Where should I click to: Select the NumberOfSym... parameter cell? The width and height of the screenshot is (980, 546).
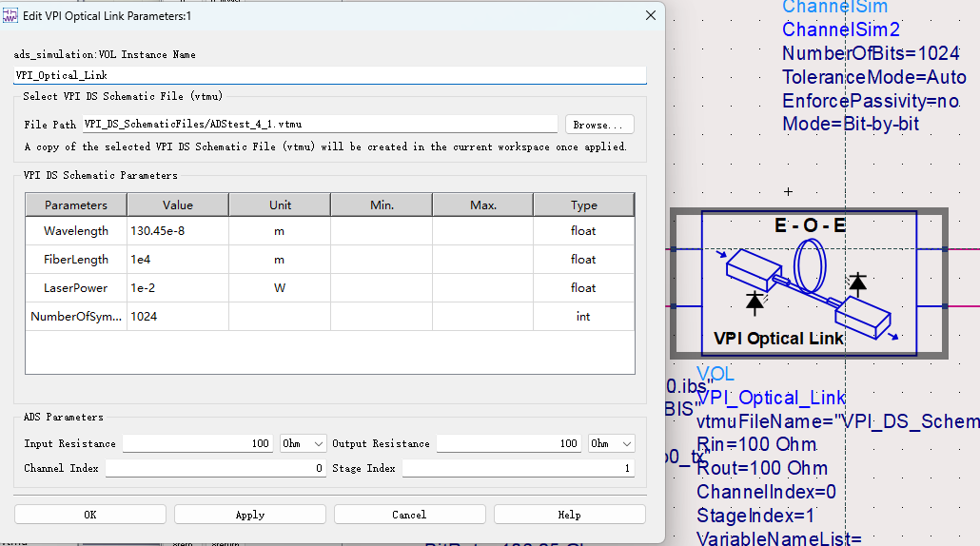click(x=76, y=317)
